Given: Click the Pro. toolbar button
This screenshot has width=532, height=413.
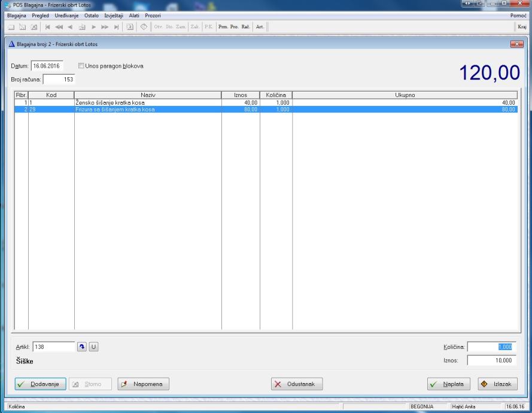Looking at the screenshot, I should point(234,27).
